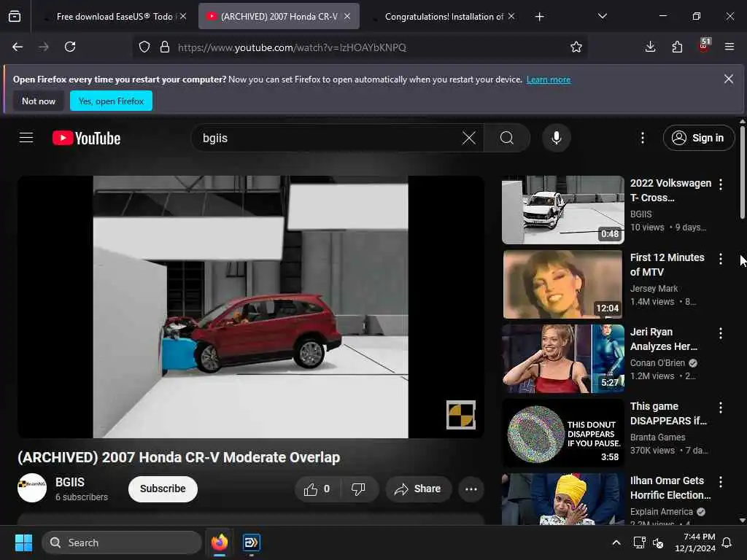The height and width of the screenshot is (560, 747).
Task: Open options menu for Volkswagen T-Cross video
Action: (x=720, y=184)
